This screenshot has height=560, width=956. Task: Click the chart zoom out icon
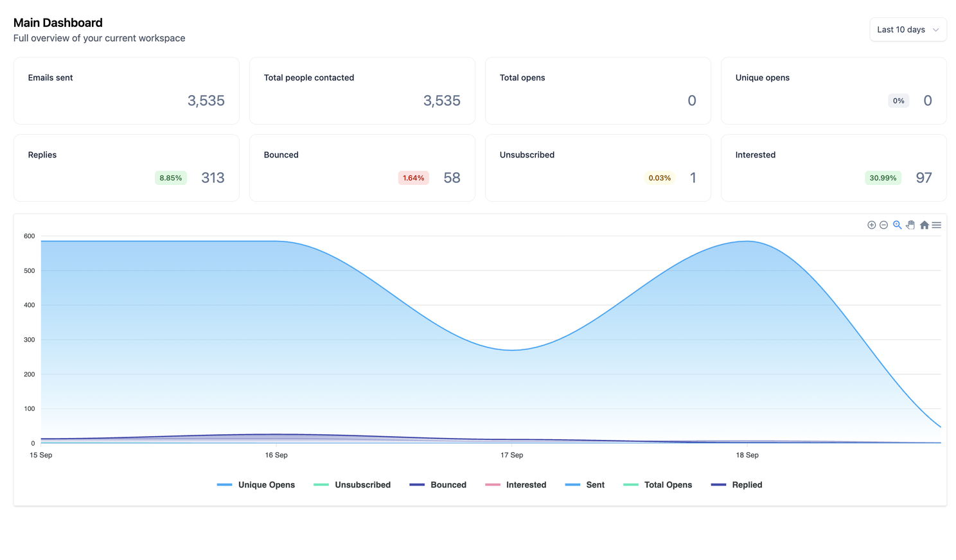point(883,225)
